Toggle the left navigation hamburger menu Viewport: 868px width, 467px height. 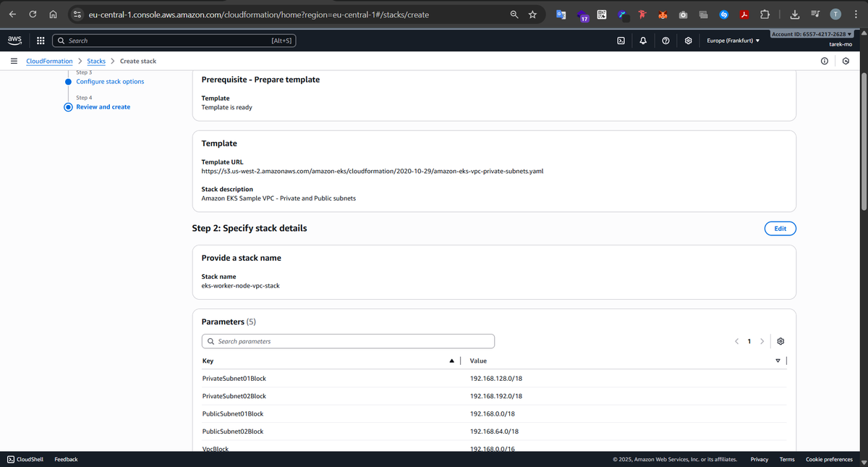tap(14, 61)
